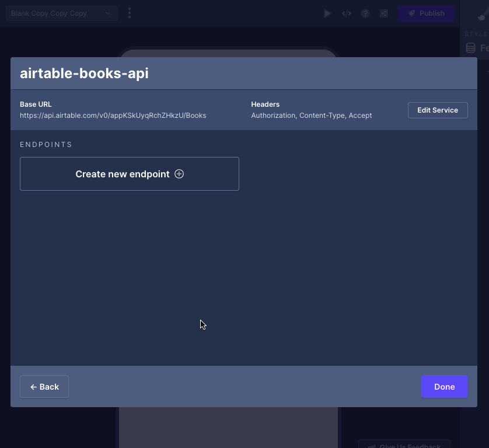Select the Base URL value text

113,116
